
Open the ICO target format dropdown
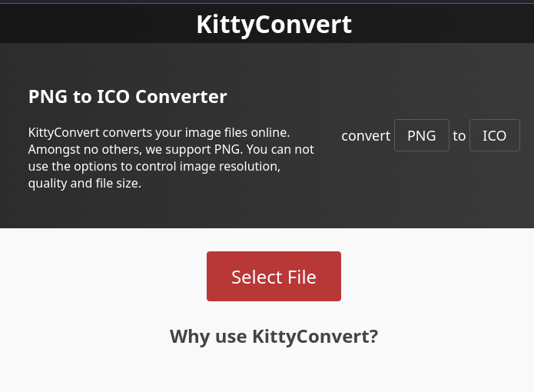494,136
